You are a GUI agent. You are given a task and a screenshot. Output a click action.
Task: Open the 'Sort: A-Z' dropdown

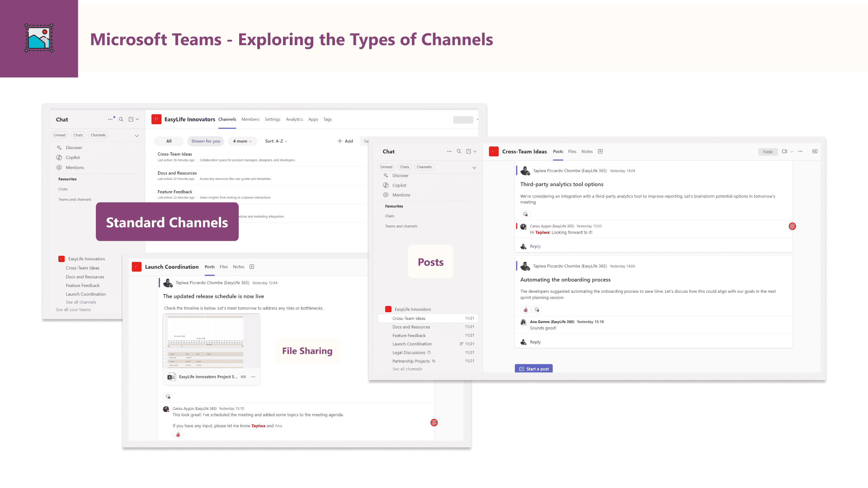[276, 141]
